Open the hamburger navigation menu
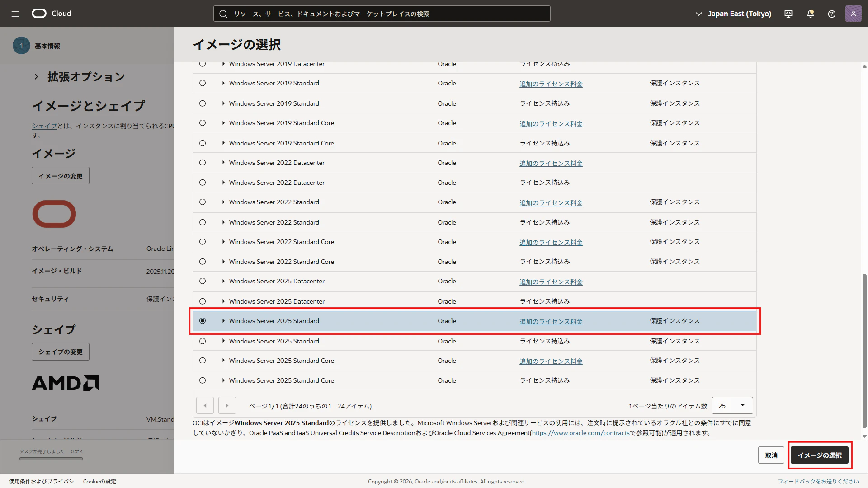The width and height of the screenshot is (868, 488). tap(15, 14)
